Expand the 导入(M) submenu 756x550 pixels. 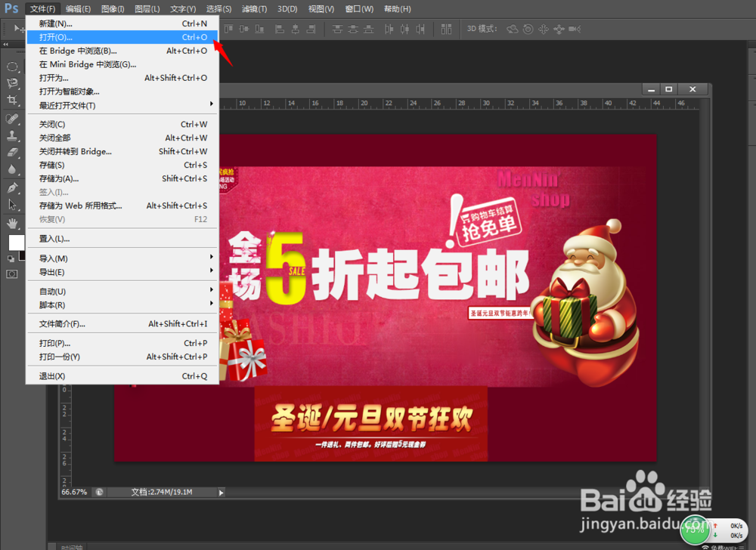click(122, 258)
